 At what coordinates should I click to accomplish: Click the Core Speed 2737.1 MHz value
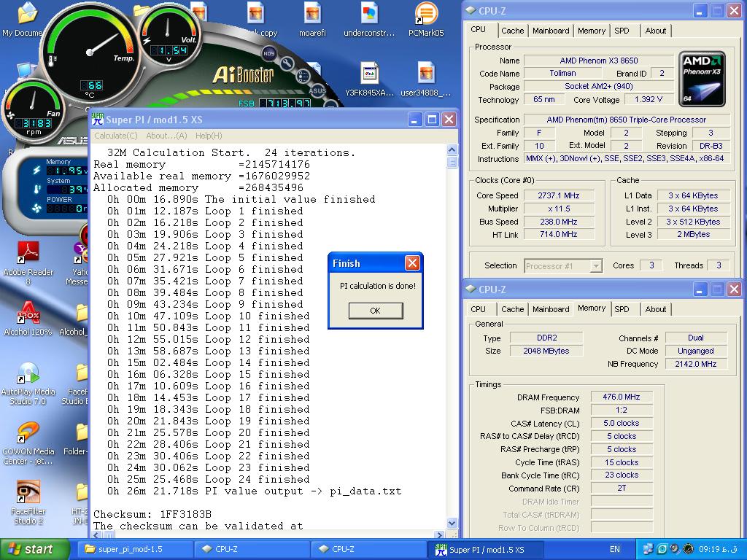pos(559,195)
